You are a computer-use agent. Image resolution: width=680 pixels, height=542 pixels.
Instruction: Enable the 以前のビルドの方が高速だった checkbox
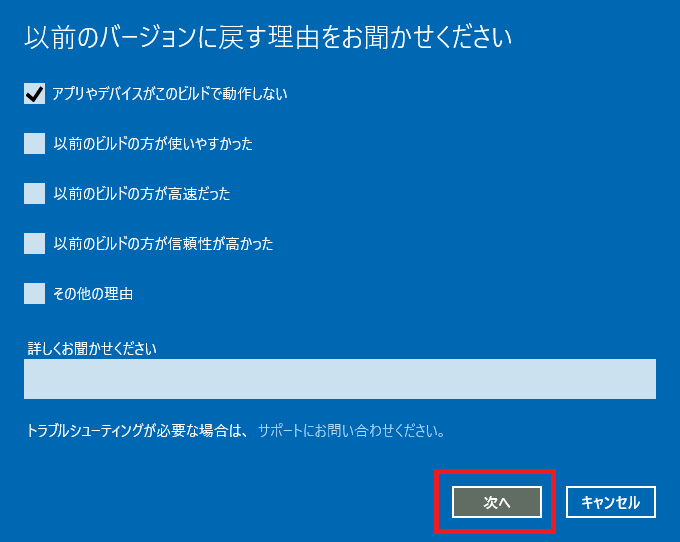pos(34,193)
